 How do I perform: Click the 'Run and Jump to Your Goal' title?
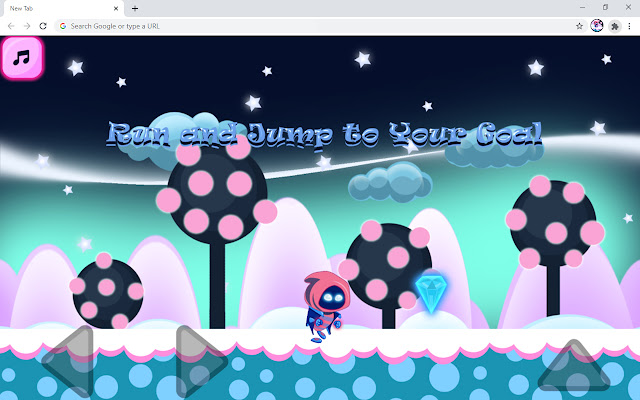(x=324, y=134)
